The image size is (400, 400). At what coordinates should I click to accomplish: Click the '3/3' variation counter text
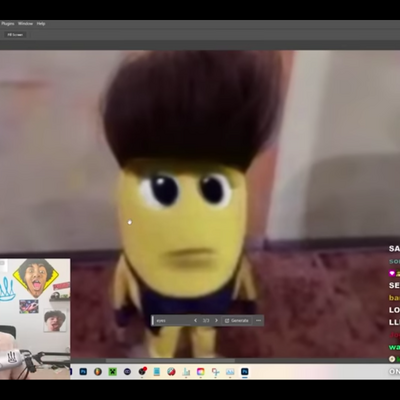pyautogui.click(x=206, y=321)
